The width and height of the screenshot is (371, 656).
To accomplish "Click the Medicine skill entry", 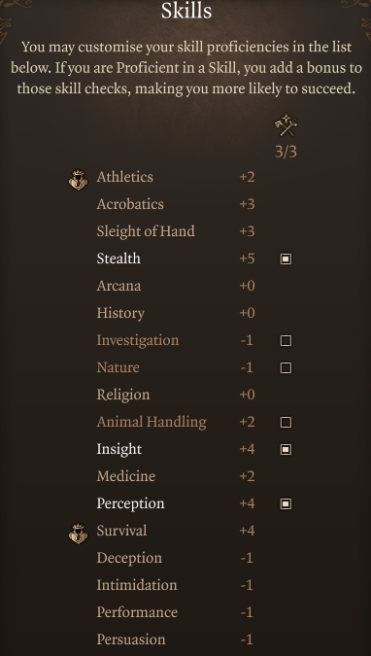I will pyautogui.click(x=126, y=476).
